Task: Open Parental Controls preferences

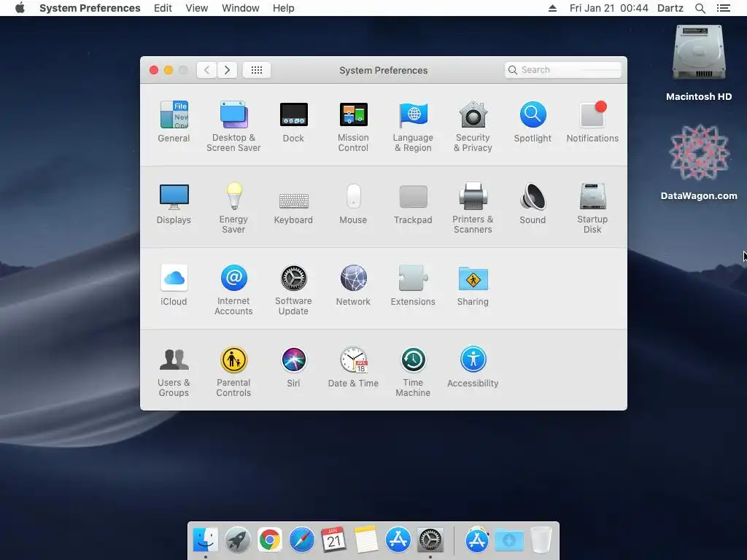Action: click(233, 371)
